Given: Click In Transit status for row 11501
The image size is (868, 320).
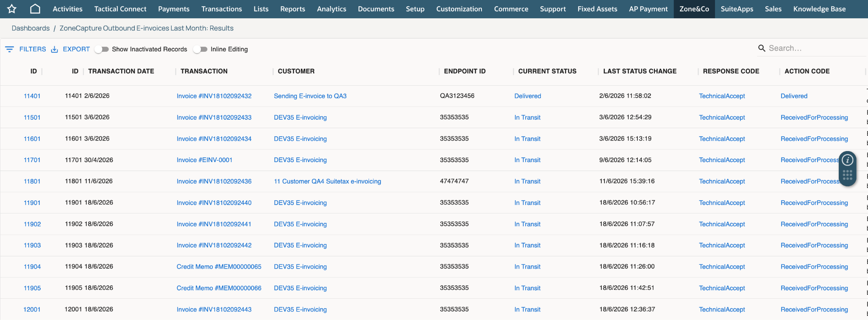Looking at the screenshot, I should point(527,118).
